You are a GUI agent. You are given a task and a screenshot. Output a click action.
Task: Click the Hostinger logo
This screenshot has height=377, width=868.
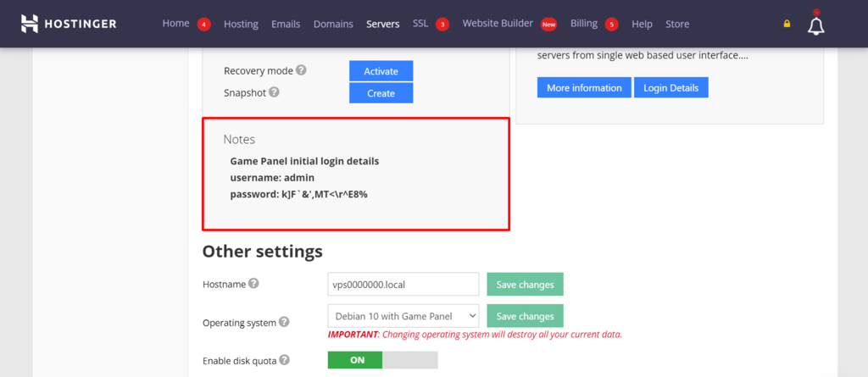pos(69,24)
